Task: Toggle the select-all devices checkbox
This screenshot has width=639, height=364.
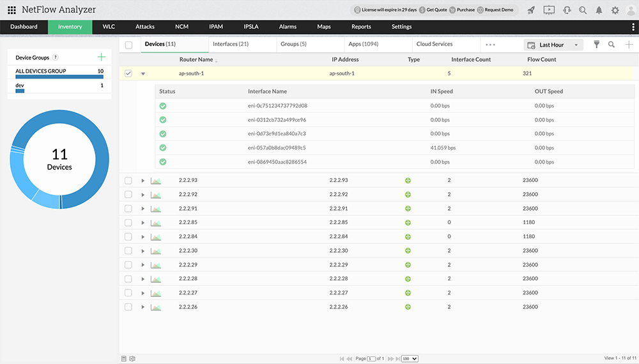Action: point(129,45)
